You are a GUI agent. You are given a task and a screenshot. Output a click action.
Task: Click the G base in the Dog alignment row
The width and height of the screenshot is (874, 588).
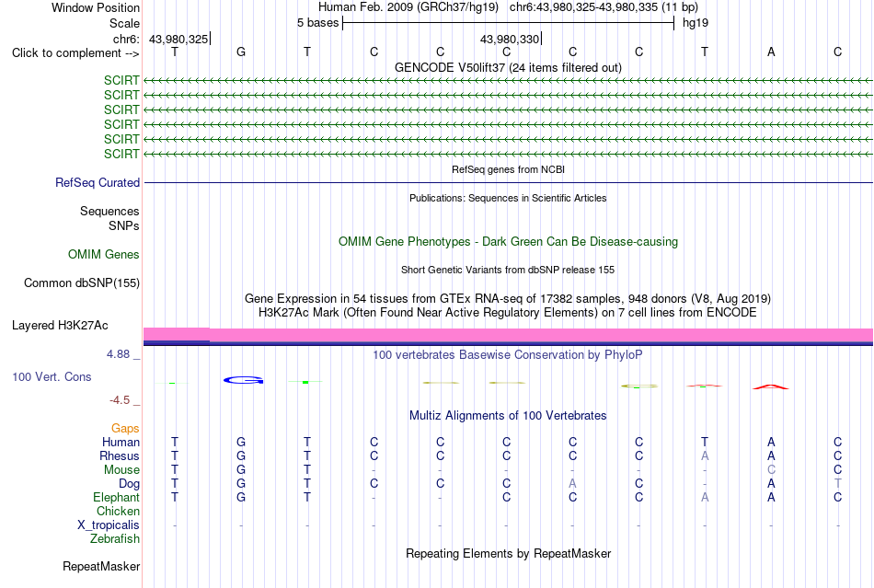point(241,483)
